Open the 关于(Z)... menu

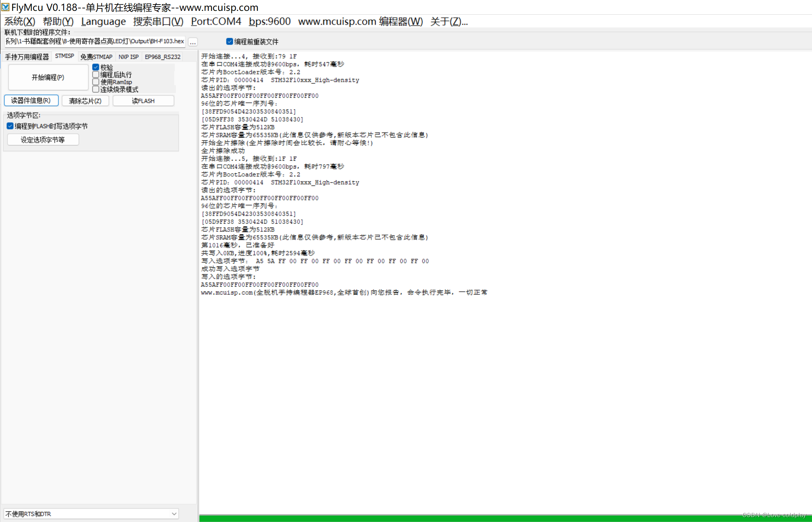pyautogui.click(x=449, y=22)
